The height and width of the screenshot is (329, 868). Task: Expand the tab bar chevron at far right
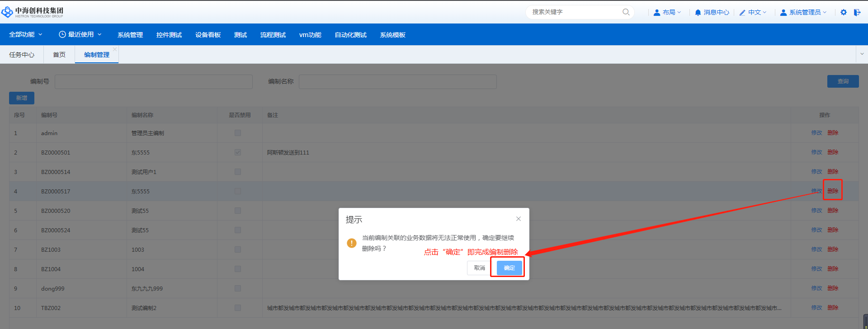862,54
